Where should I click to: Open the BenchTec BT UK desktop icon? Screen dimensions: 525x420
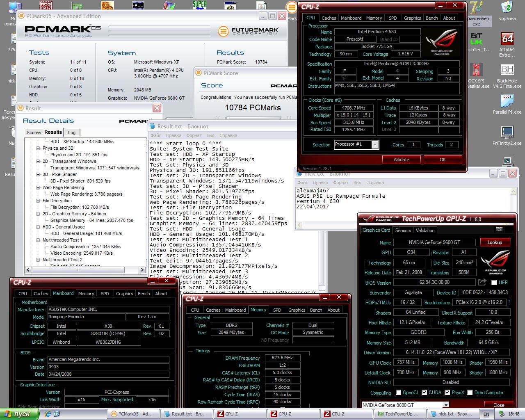click(476, 43)
